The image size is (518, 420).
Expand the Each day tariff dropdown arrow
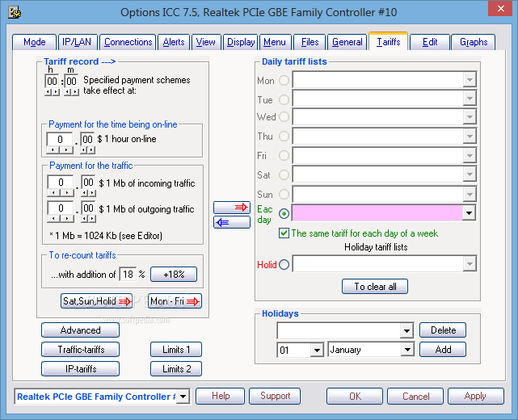coord(469,213)
